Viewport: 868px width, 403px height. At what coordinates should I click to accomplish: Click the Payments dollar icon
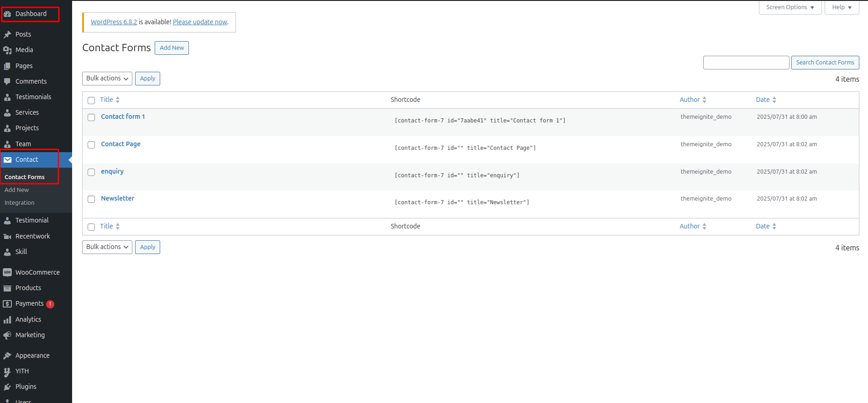pos(7,303)
